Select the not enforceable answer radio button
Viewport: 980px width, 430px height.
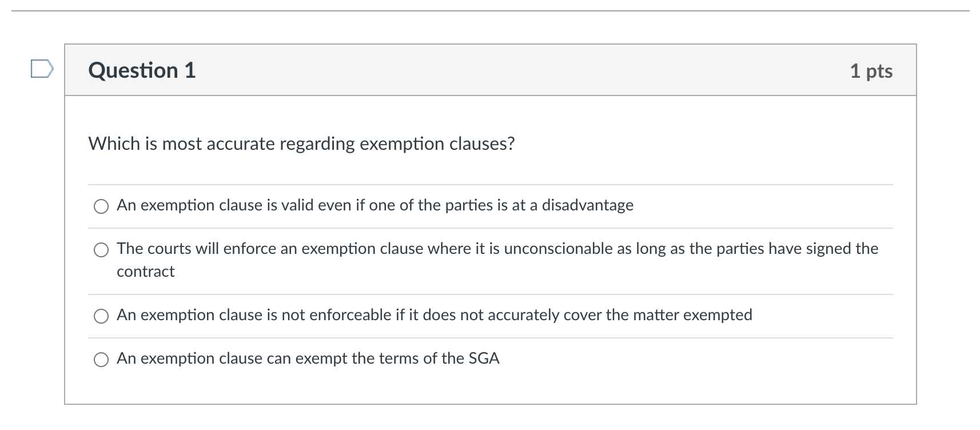(101, 315)
